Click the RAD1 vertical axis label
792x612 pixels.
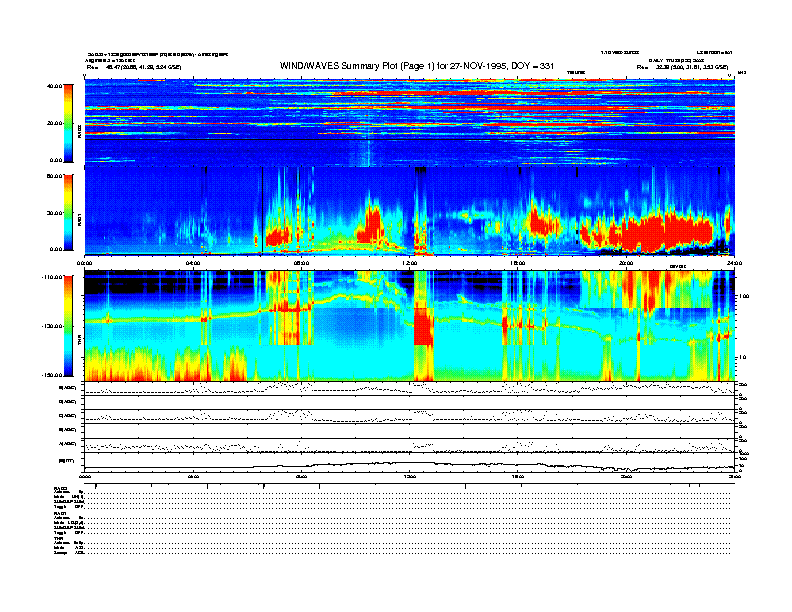[79, 220]
